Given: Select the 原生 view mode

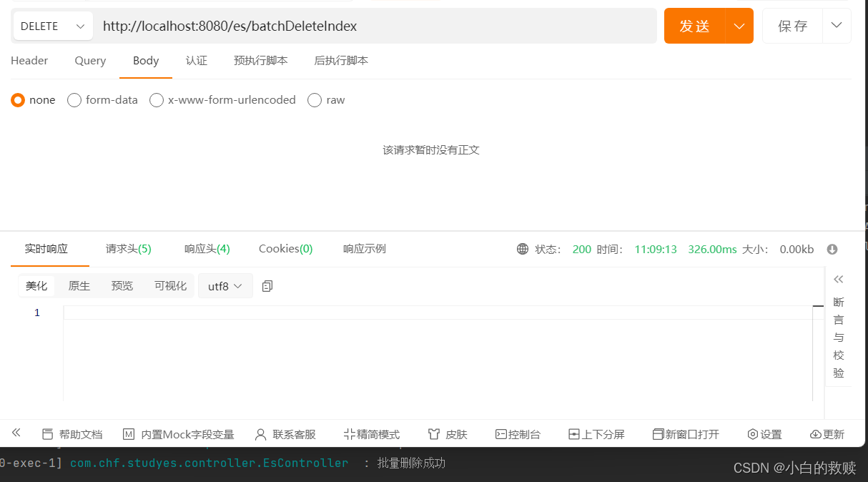Looking at the screenshot, I should 79,286.
